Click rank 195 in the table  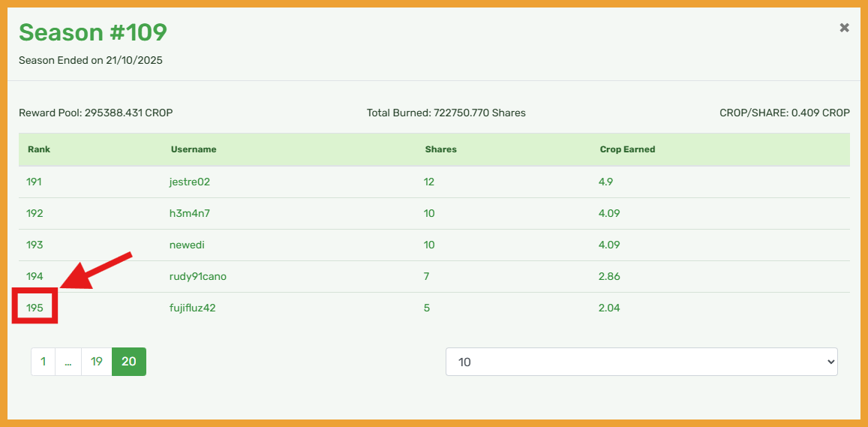(x=35, y=308)
